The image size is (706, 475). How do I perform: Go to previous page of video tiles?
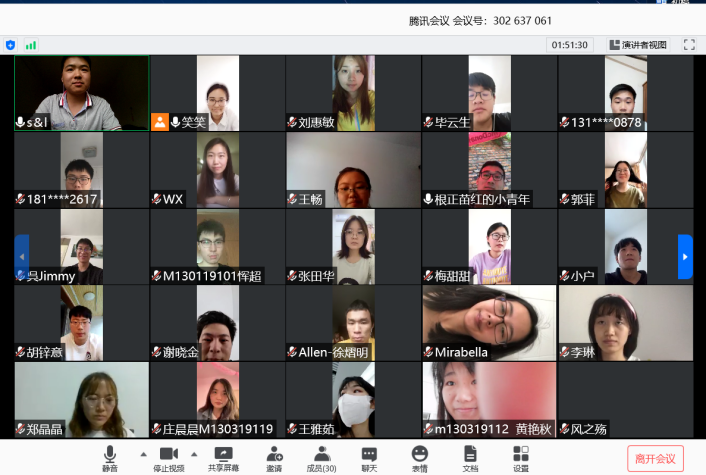[21, 257]
